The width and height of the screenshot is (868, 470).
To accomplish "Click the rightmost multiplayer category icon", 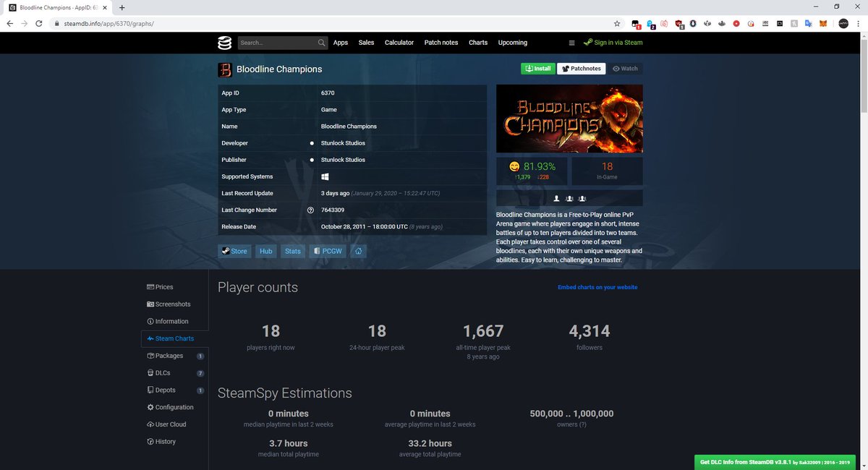I will (582, 198).
